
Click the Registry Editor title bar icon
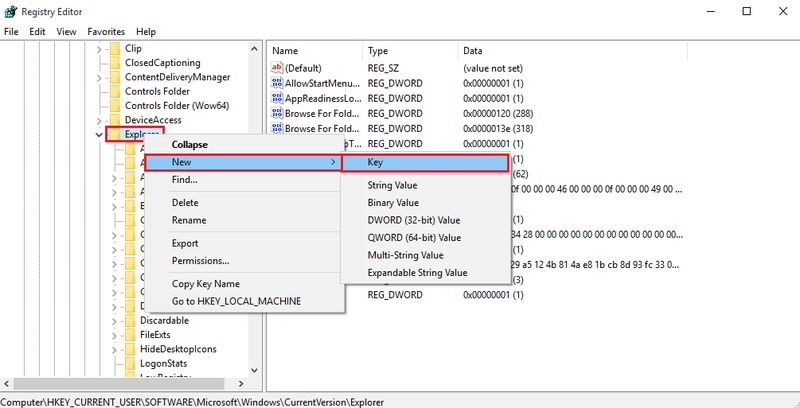click(x=10, y=11)
